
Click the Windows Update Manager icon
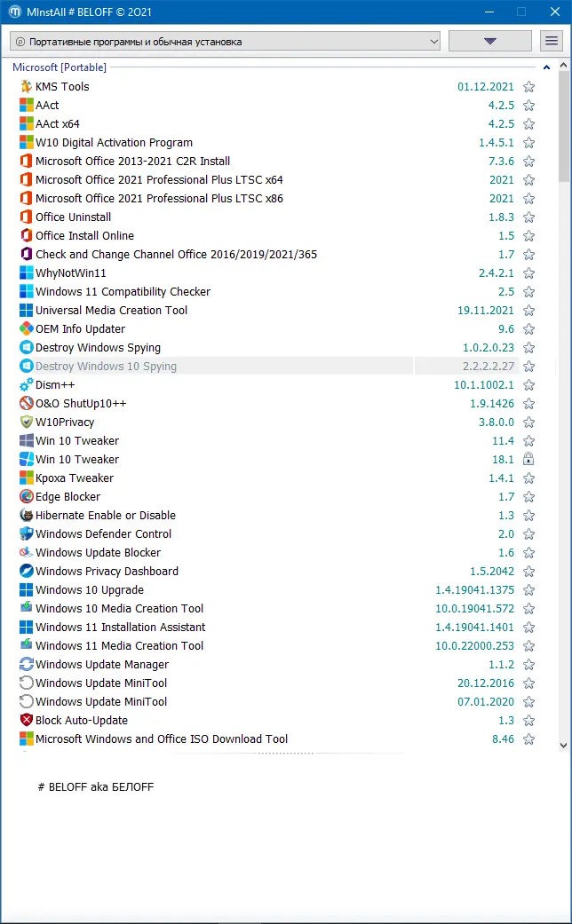tap(26, 664)
